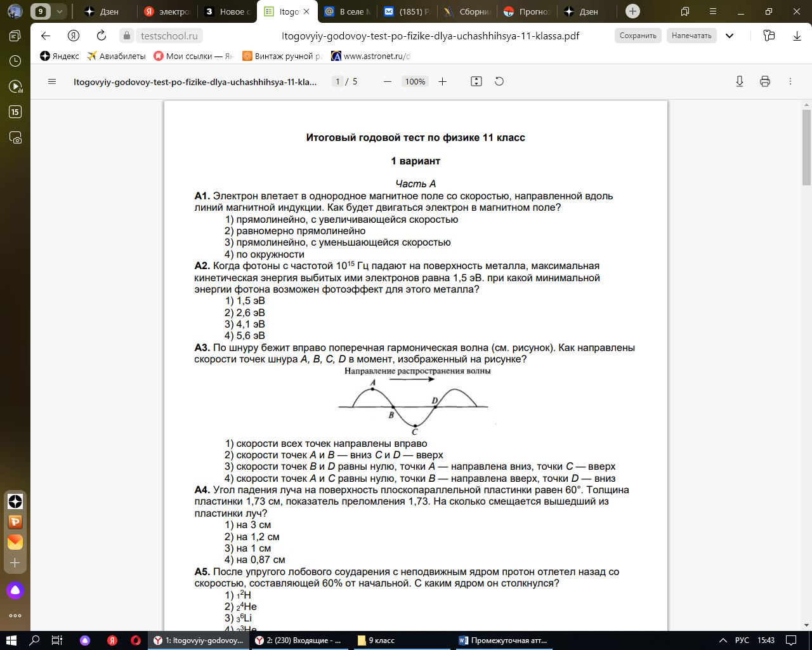Screen dimensions: 812x650
Task: Open zoom level 100% field
Action: (415, 81)
